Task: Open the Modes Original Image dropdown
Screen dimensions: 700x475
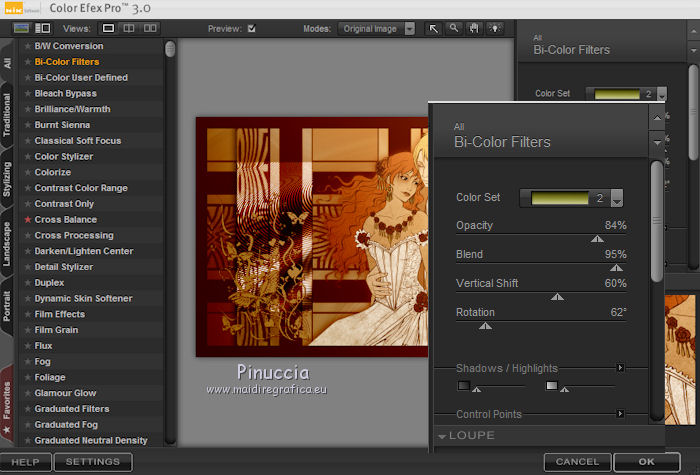Action: tap(376, 28)
